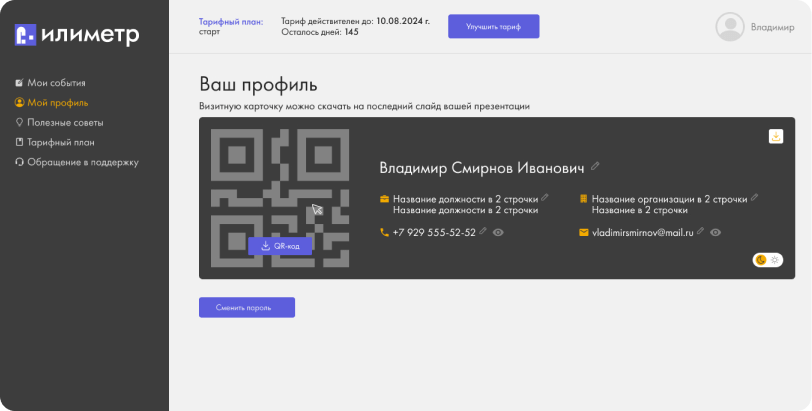
Task: Click the text Осталось дней: 145
Action: (x=320, y=32)
